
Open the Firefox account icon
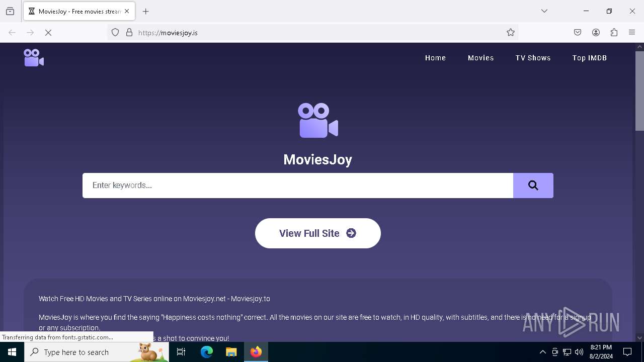click(596, 33)
